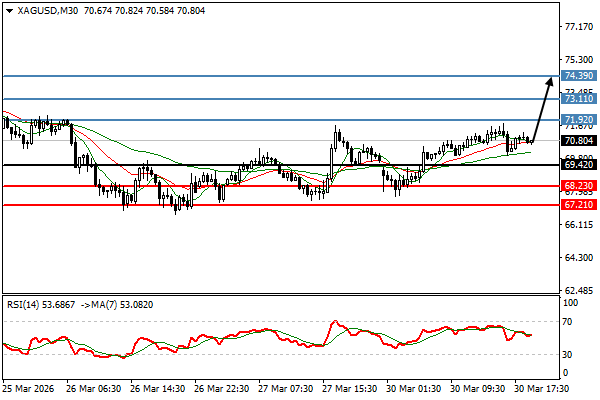Select the blue 74.390 price level tag
This screenshot has height=400, width=600.
click(580, 76)
